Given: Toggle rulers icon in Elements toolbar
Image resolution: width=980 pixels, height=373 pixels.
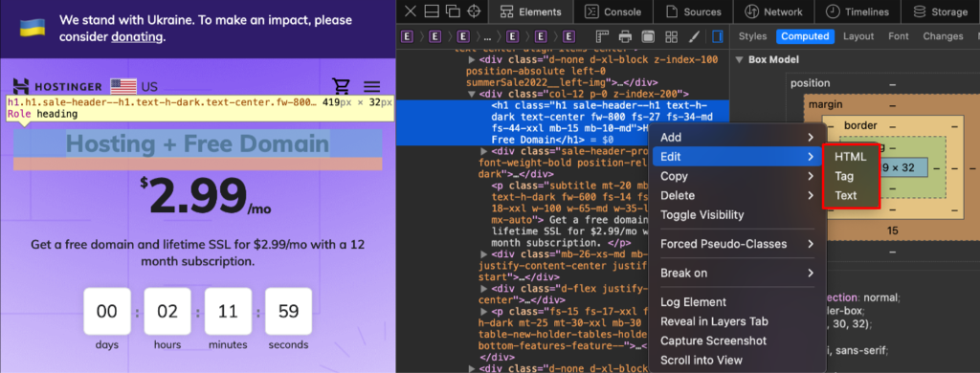Looking at the screenshot, I should pos(602,36).
